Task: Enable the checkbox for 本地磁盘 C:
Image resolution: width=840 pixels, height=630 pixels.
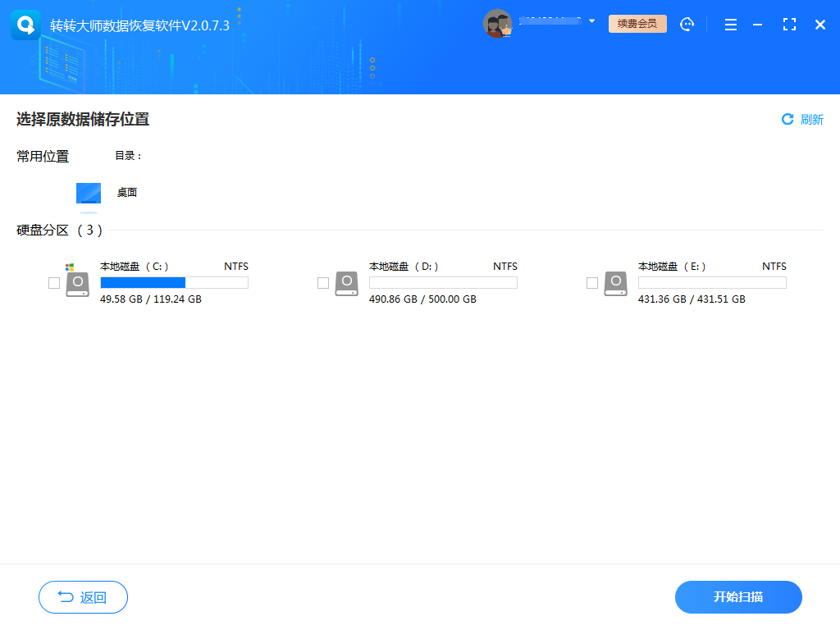Action: (x=54, y=283)
